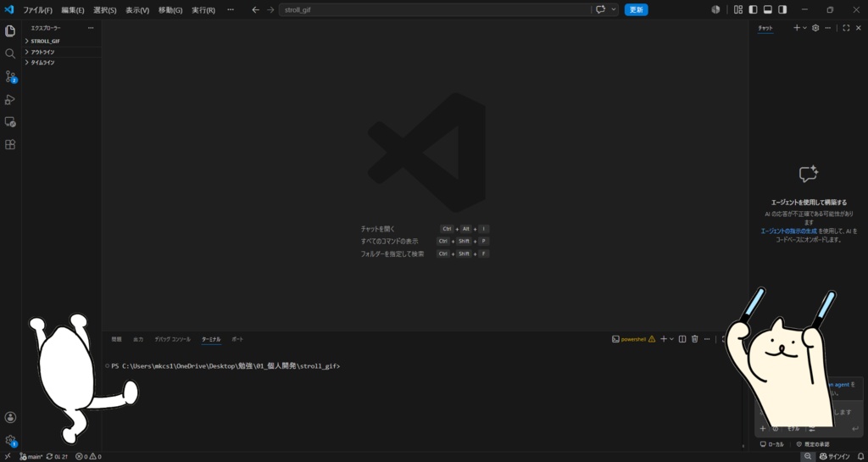Viewport: 868px width, 462px height.
Task: Open the Explorer view in activity bar
Action: point(10,31)
